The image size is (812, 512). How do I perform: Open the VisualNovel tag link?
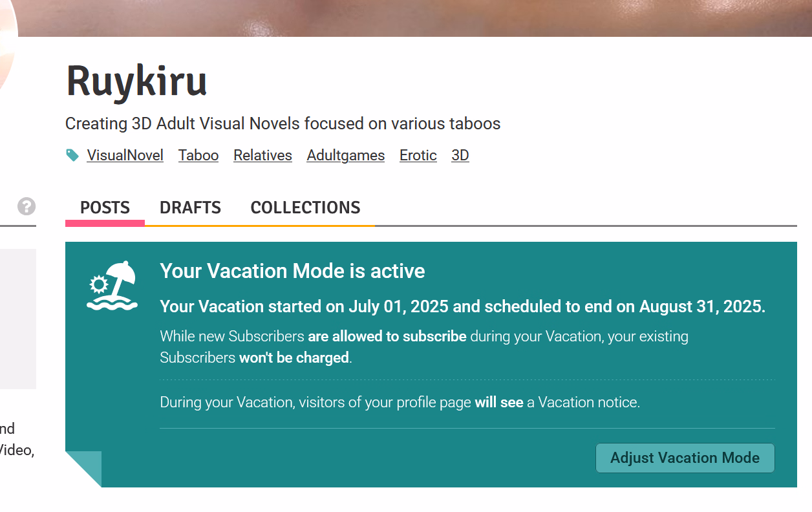click(125, 156)
